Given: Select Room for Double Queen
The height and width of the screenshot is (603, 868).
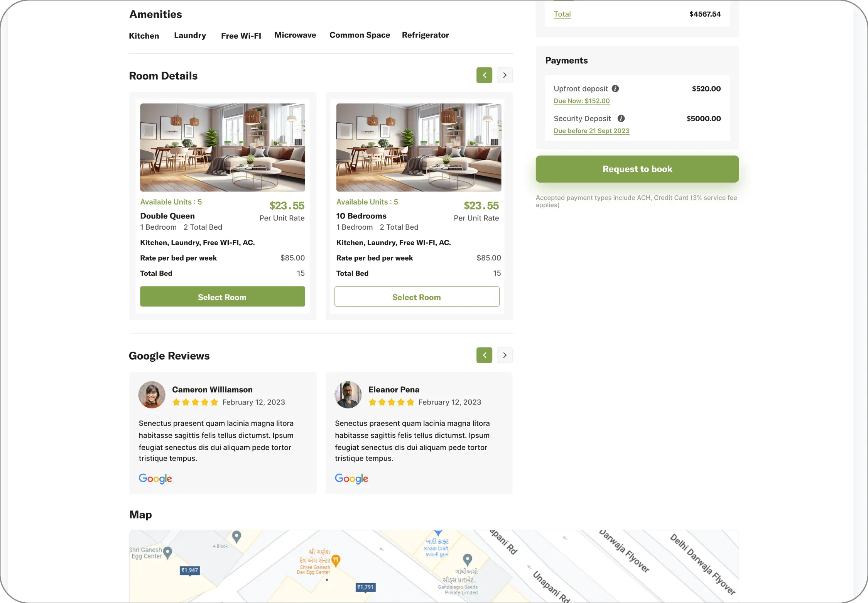Looking at the screenshot, I should pos(223,297).
